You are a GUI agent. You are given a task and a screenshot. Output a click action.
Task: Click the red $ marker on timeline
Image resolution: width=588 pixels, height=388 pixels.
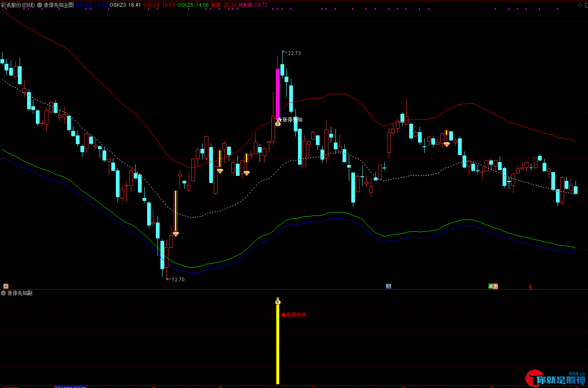pos(530,287)
